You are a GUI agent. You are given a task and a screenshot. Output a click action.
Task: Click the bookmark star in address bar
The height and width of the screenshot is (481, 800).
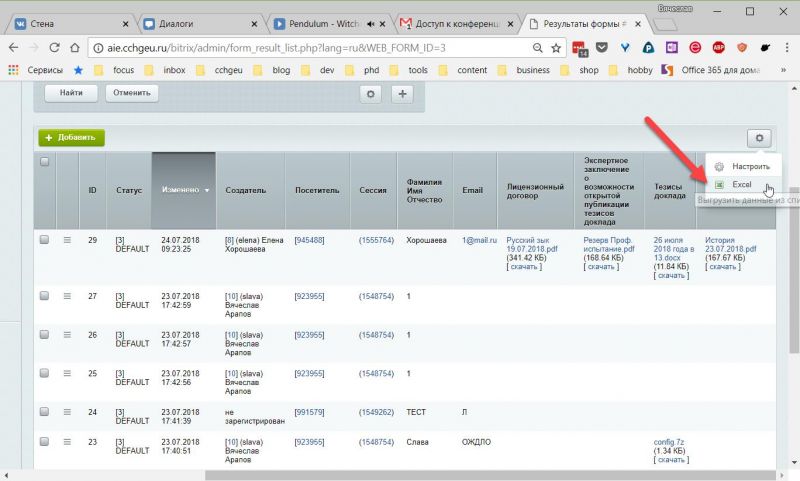click(557, 47)
